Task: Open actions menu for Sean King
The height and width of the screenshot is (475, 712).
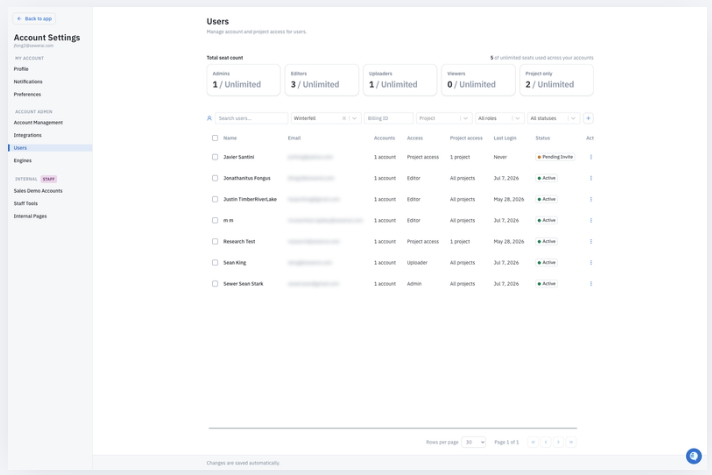Action: point(591,262)
